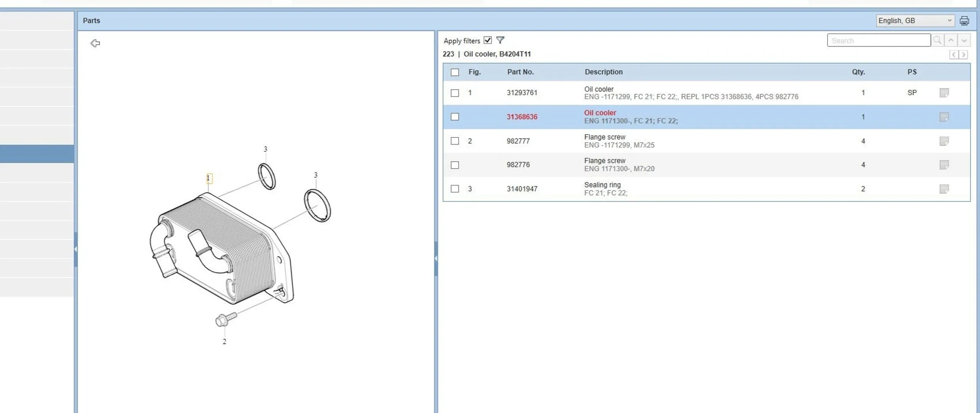The width and height of the screenshot is (980, 413).
Task: Sort by the Qty. column header
Action: (858, 72)
